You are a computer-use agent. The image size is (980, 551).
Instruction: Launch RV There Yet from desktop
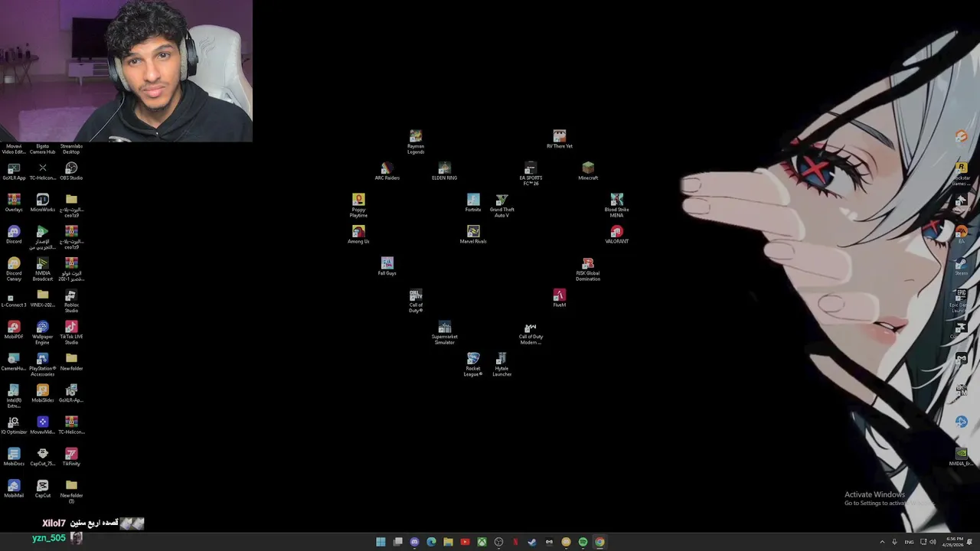coord(560,139)
